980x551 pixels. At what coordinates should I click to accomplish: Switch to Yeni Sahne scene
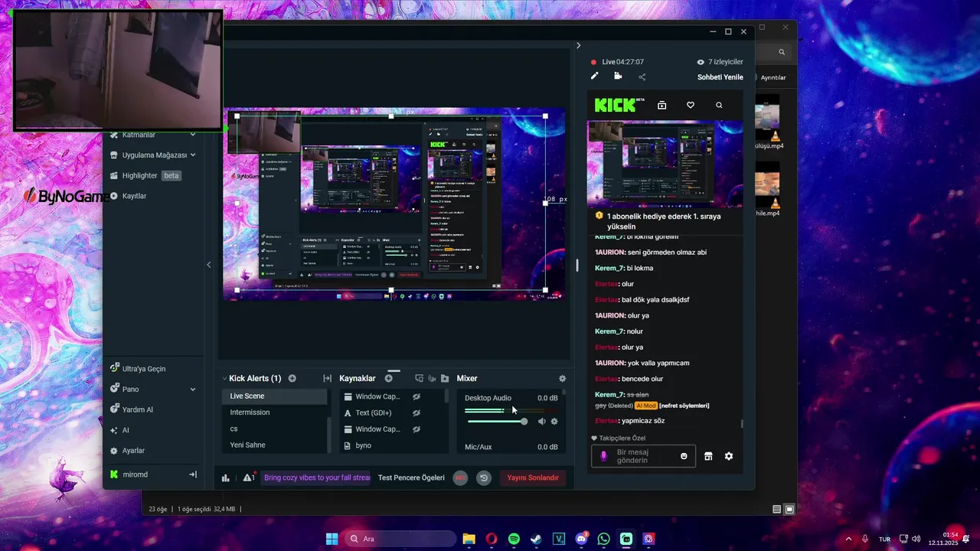[275, 445]
